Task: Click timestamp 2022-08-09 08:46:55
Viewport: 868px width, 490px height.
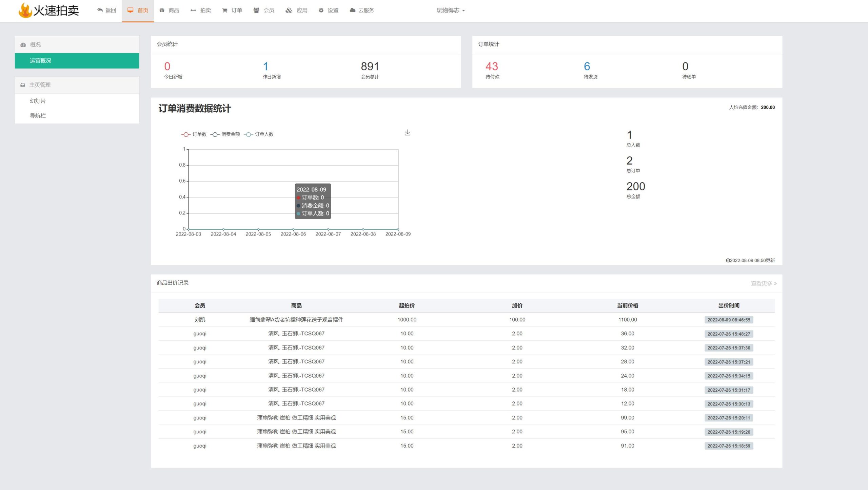Action: (729, 320)
